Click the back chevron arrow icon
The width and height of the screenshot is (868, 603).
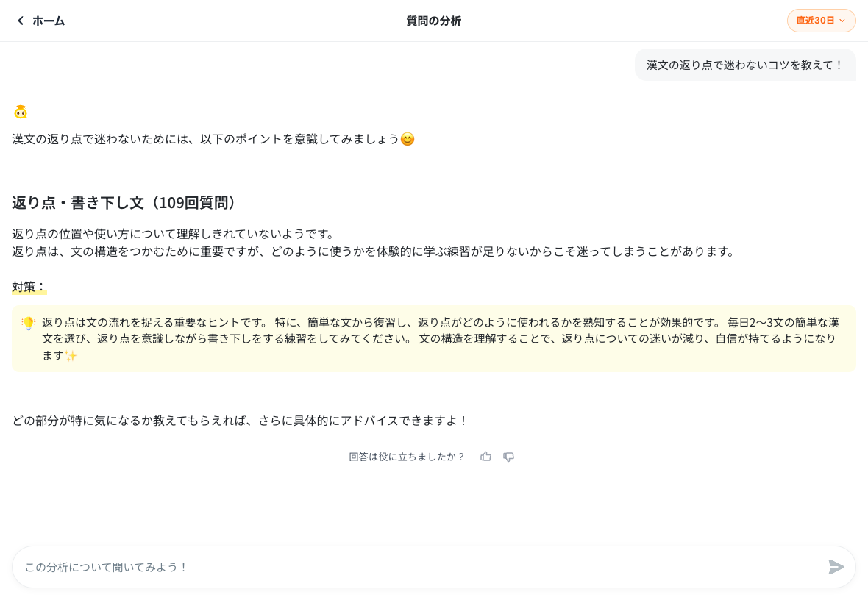click(21, 21)
